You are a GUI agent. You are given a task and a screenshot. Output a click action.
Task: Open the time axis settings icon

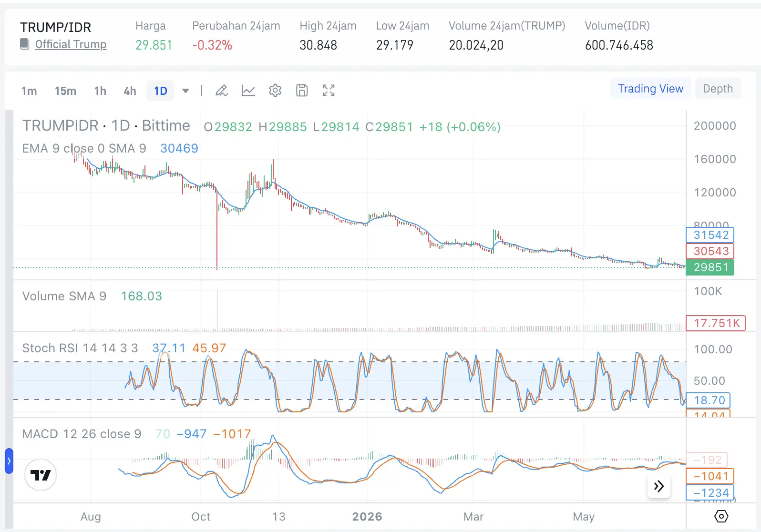tap(721, 516)
